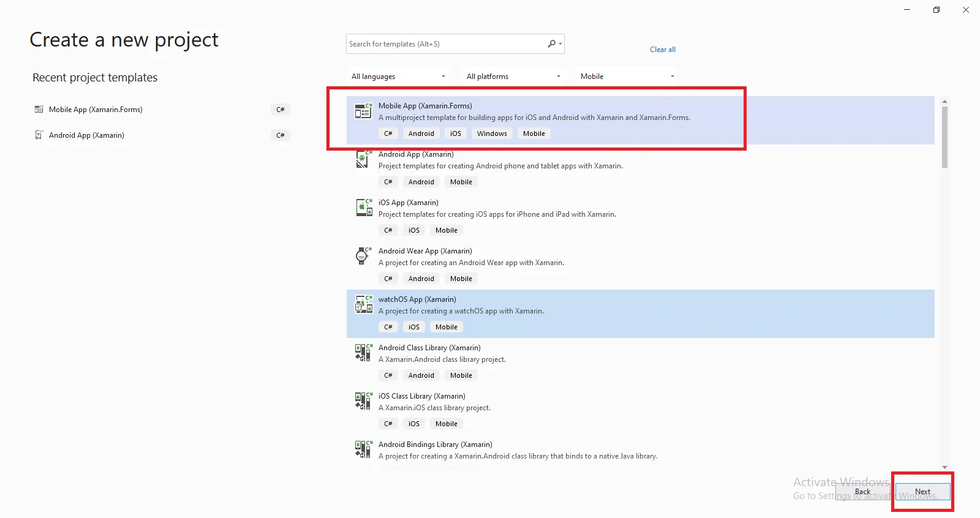Select Android Bindings Library (Xamarin) template
The image size is (980, 518).
641,452
